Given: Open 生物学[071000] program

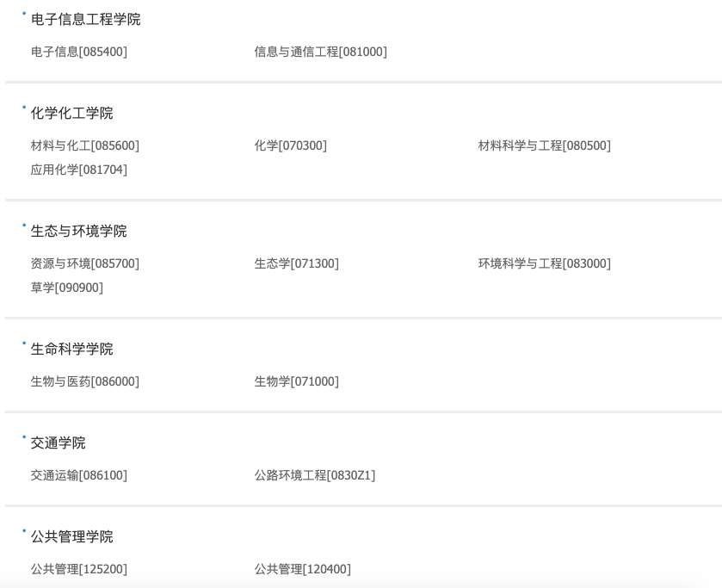Looking at the screenshot, I should coord(296,381).
